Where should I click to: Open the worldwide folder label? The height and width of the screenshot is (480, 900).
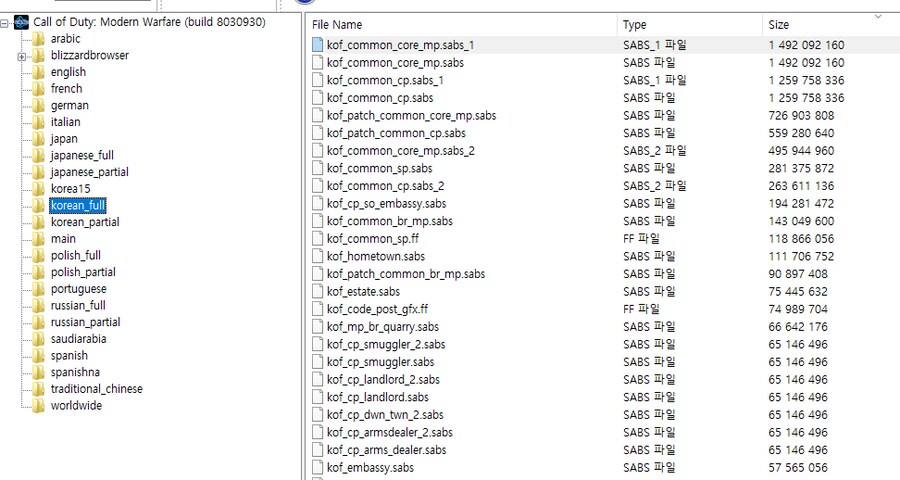(x=76, y=405)
